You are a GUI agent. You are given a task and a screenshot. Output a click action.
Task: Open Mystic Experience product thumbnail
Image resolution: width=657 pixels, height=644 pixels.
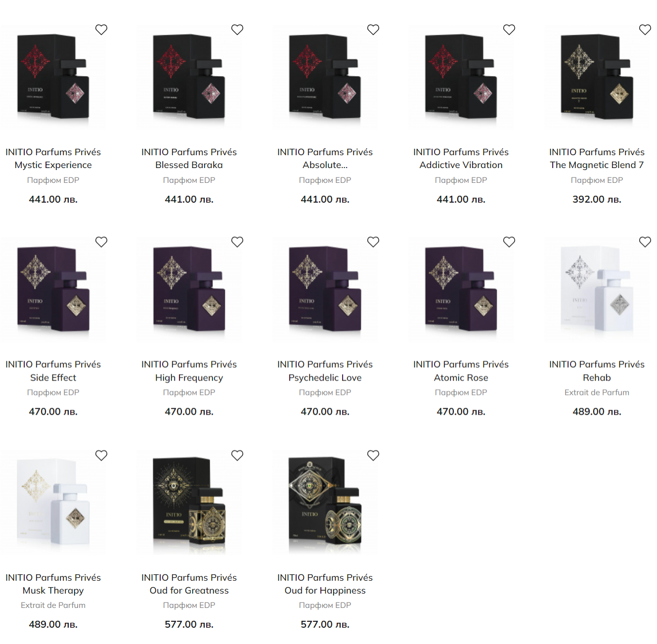pos(53,77)
